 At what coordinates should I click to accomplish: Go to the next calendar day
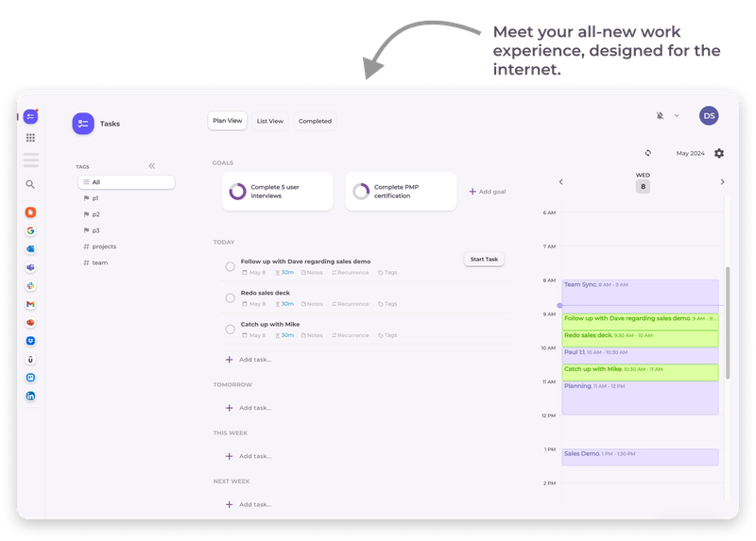[x=722, y=181]
